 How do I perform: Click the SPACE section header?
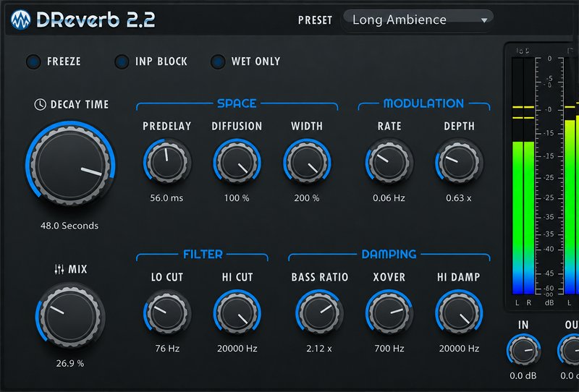[x=237, y=103]
